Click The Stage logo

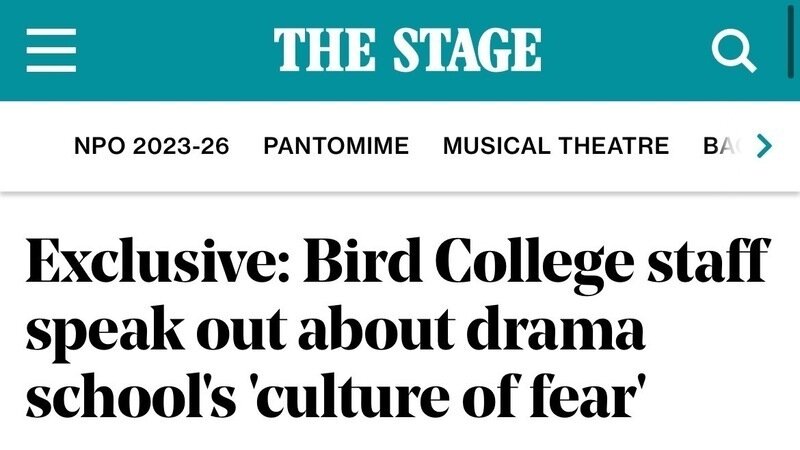point(407,50)
